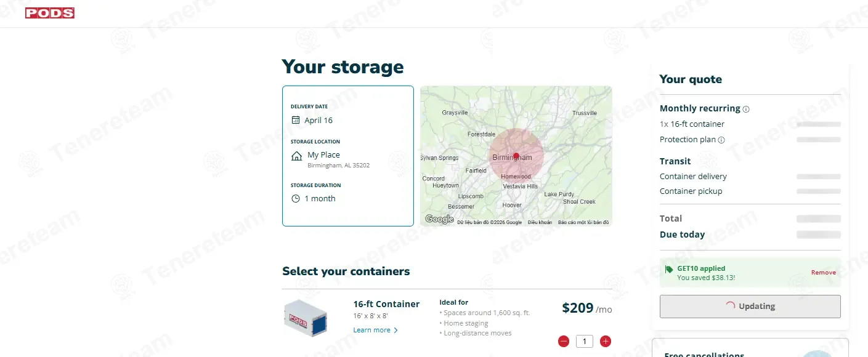Click the Updating button
This screenshot has height=357, width=868.
[750, 307]
